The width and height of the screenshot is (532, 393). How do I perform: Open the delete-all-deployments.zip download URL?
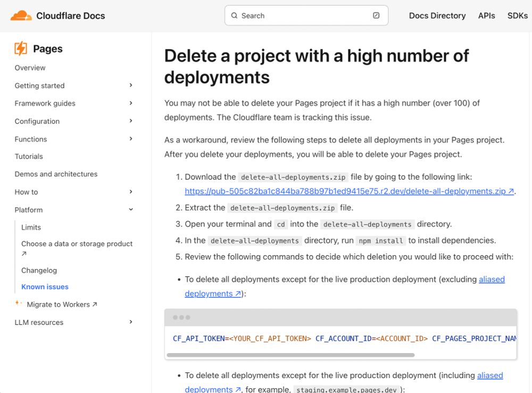pos(349,191)
